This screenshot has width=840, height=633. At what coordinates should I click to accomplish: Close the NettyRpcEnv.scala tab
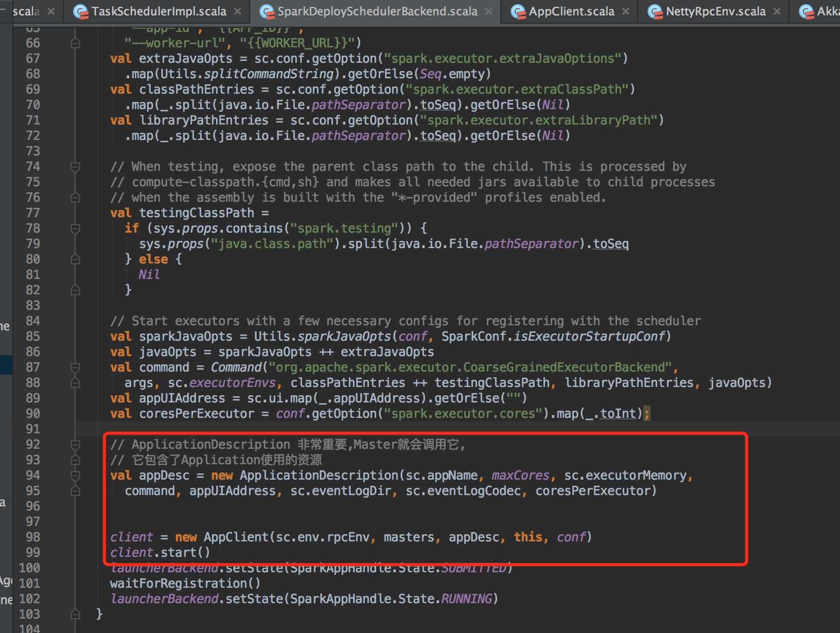point(777,11)
